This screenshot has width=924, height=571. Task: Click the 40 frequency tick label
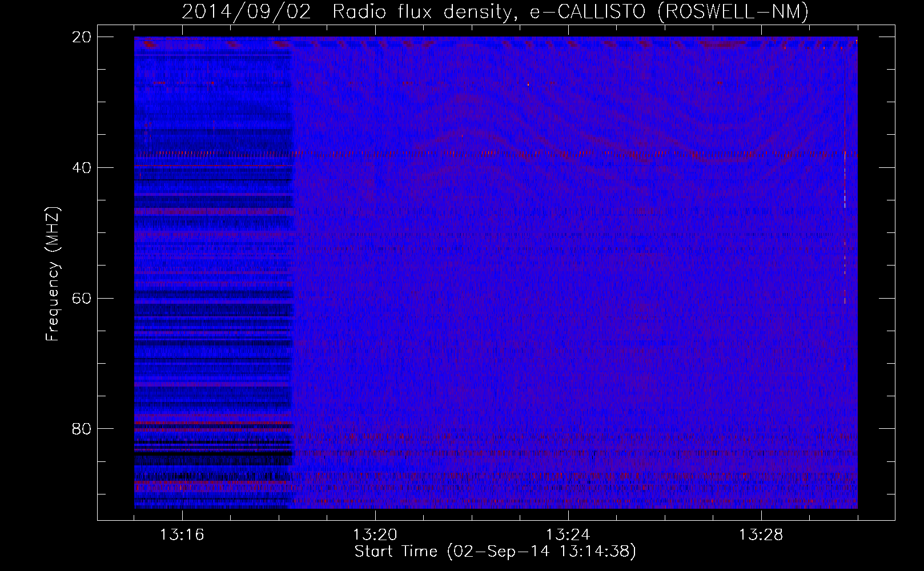coord(82,168)
